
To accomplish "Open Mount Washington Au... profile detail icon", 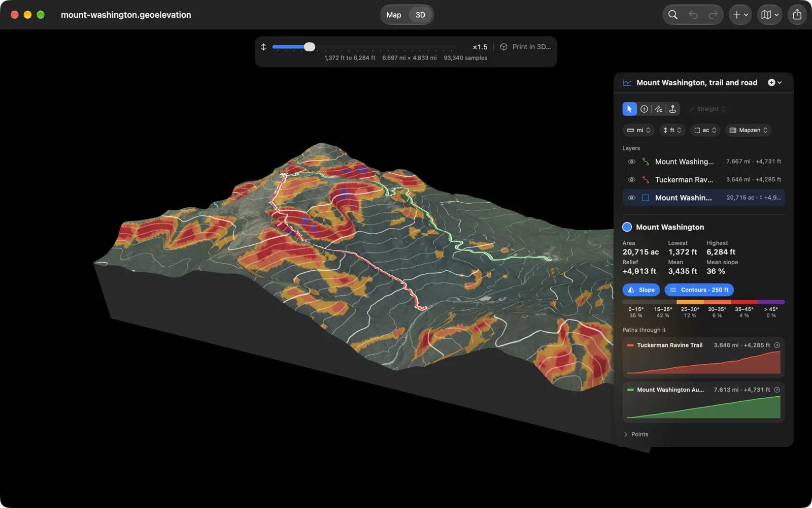I will click(777, 390).
